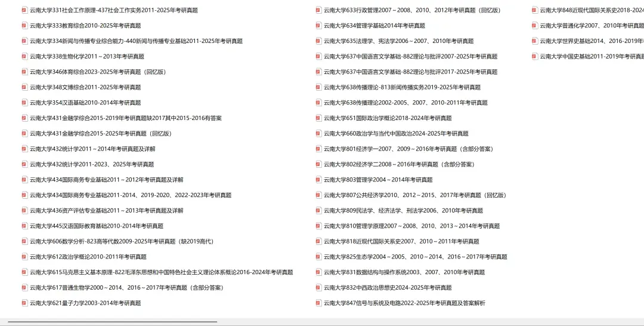Click PDF icon beside 云南大学825生态学 file

point(318,257)
